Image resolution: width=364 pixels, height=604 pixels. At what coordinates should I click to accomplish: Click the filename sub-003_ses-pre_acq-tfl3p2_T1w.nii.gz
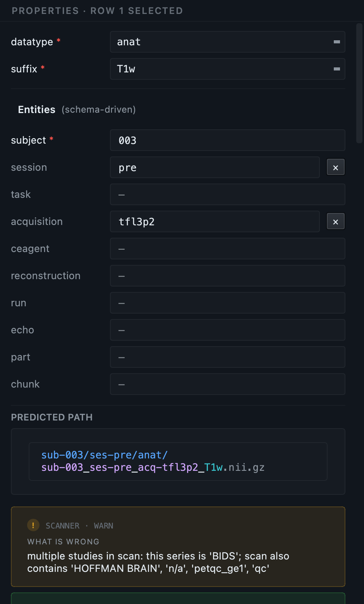(x=153, y=467)
